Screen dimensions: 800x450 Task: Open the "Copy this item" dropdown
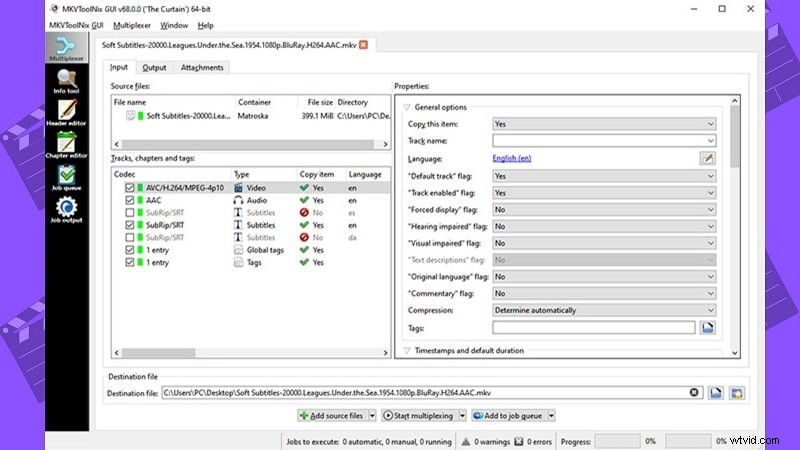(605, 124)
